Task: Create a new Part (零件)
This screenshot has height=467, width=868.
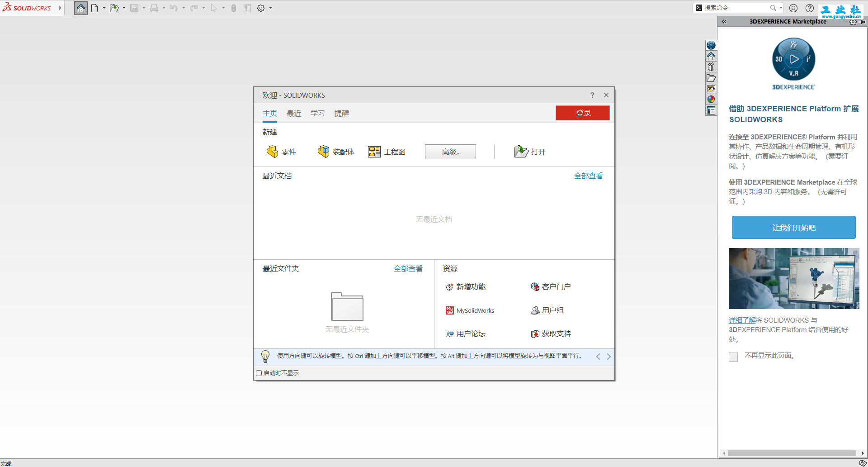Action: [281, 152]
